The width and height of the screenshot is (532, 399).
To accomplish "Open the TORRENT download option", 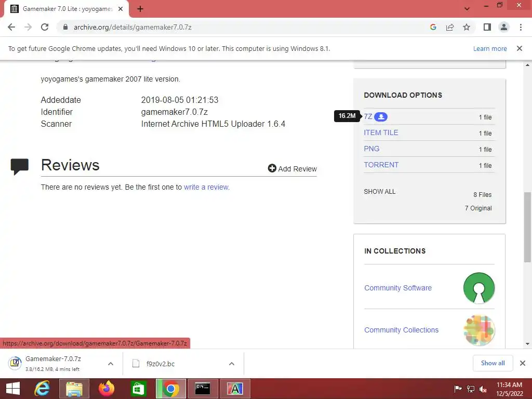I will (x=381, y=165).
